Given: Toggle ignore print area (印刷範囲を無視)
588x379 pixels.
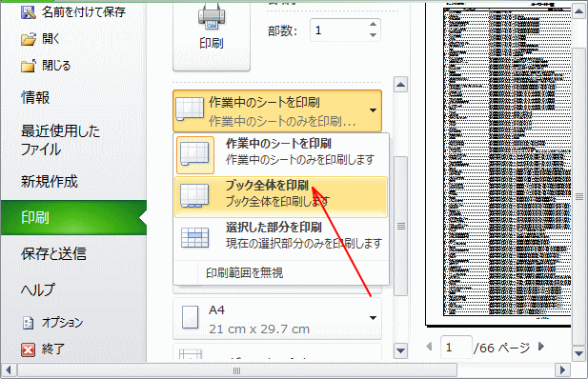Looking at the screenshot, I should tap(281, 272).
